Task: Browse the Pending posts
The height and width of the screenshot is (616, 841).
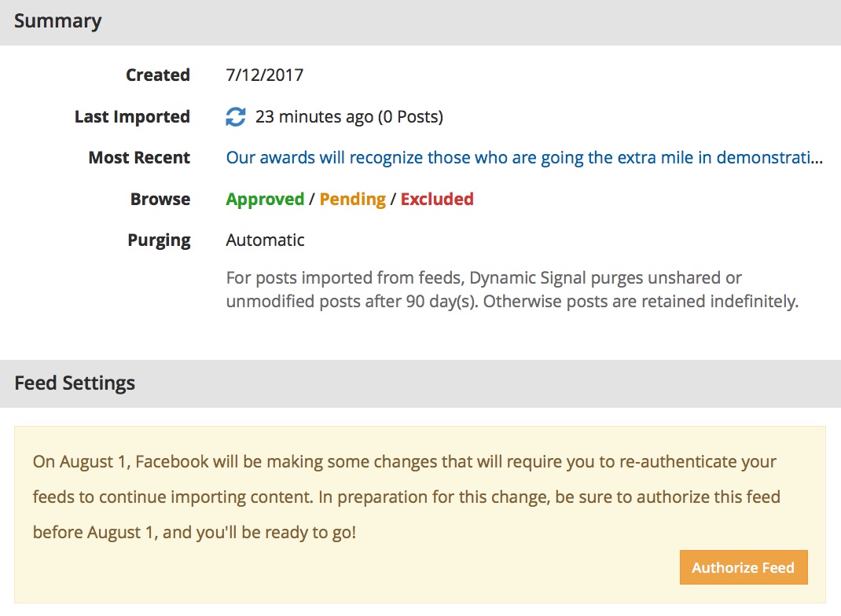Action: [352, 199]
